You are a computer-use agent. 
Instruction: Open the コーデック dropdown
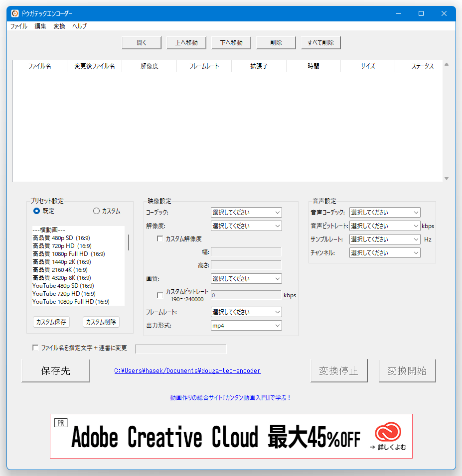[246, 213]
